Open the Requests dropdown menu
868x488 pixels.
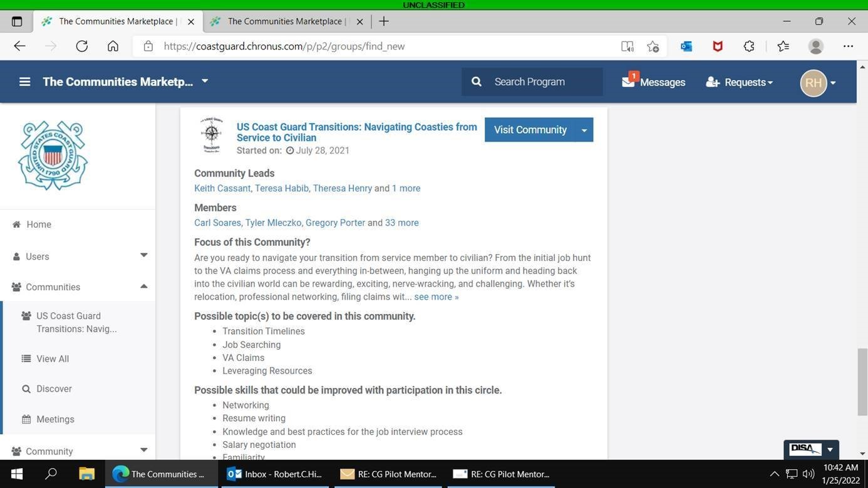point(740,83)
